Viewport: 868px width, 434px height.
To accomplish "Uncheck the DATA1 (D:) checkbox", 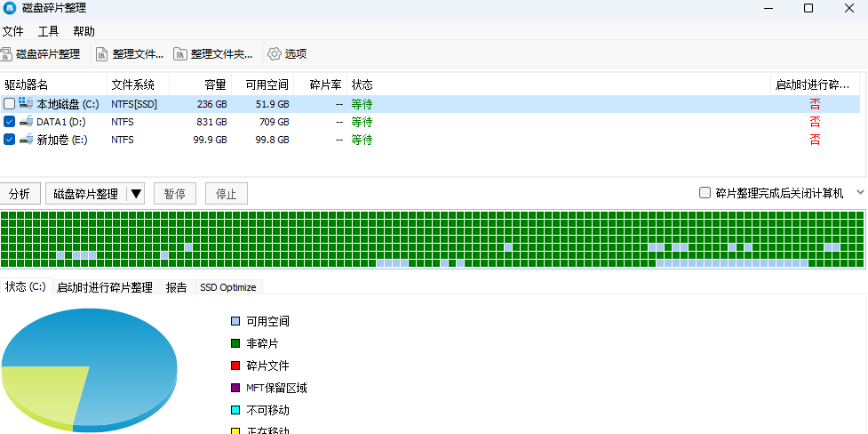I will pos(9,121).
